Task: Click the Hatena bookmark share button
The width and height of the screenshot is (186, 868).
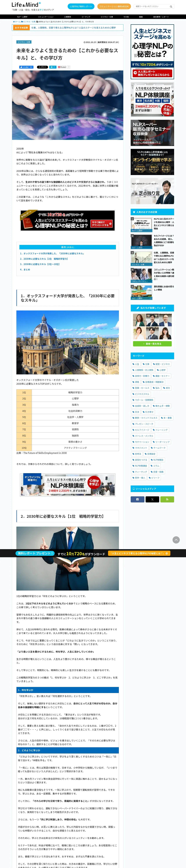Action: [x=53, y=67]
